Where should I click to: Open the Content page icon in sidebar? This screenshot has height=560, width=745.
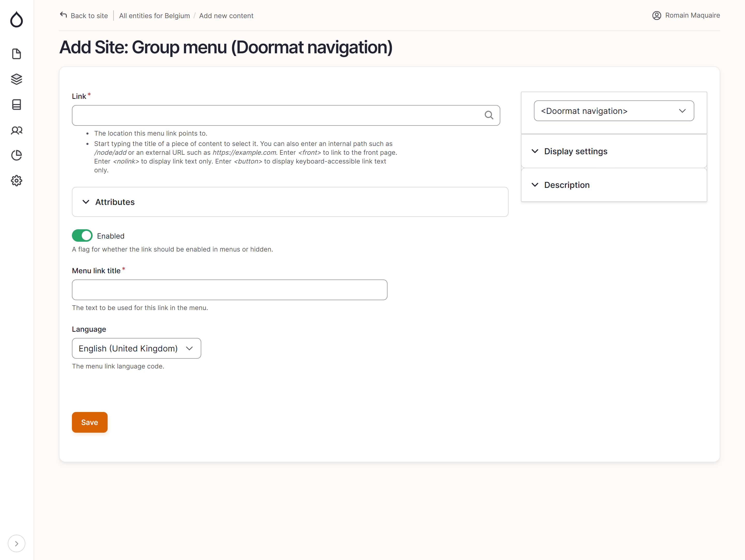pyautogui.click(x=17, y=54)
